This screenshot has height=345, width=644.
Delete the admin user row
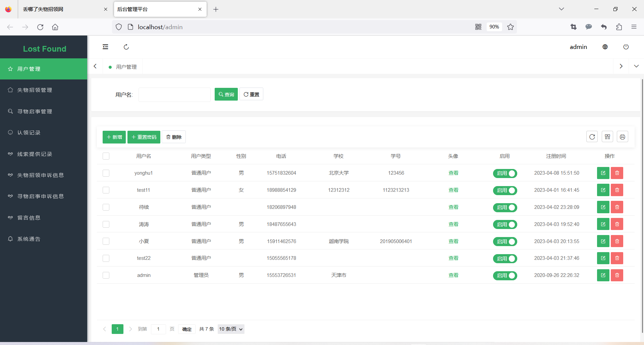tap(617, 275)
